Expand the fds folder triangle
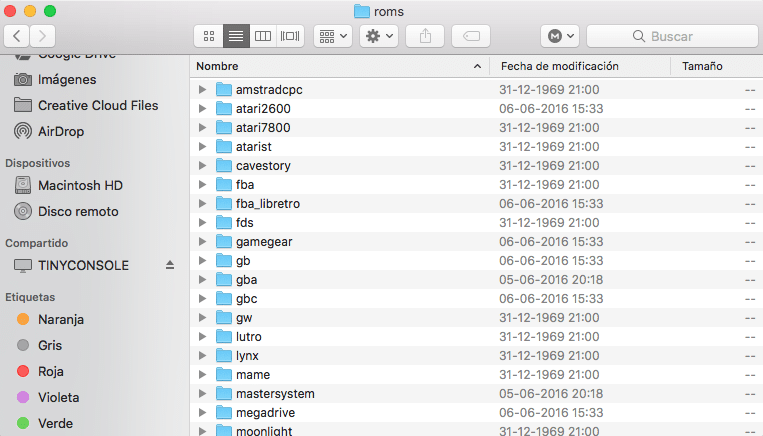 point(202,222)
